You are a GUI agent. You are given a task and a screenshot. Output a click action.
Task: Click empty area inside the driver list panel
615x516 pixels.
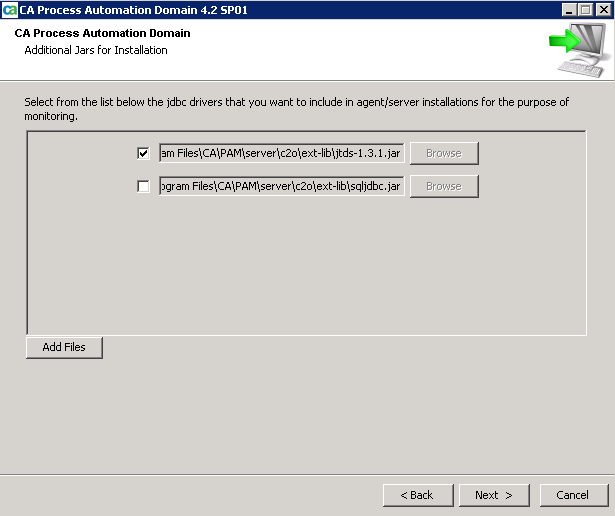point(306,270)
